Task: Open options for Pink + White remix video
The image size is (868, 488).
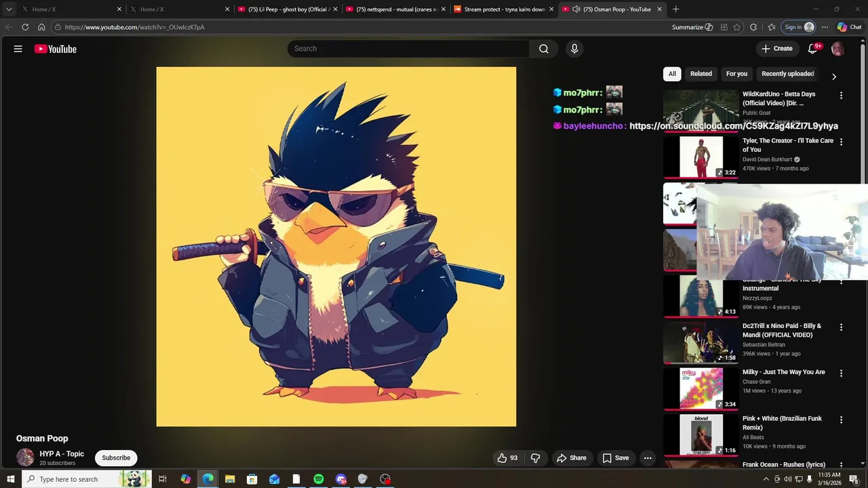Action: click(842, 420)
